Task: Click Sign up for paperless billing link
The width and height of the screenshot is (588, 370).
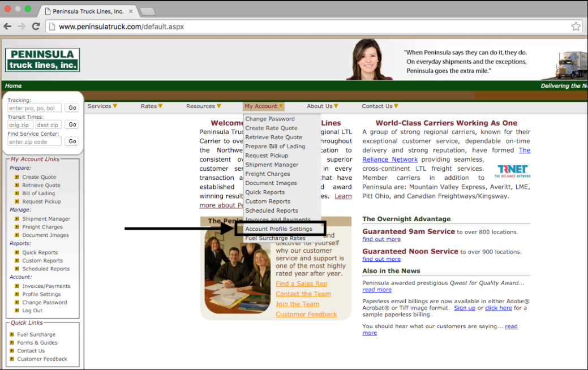Action: pyautogui.click(x=465, y=308)
